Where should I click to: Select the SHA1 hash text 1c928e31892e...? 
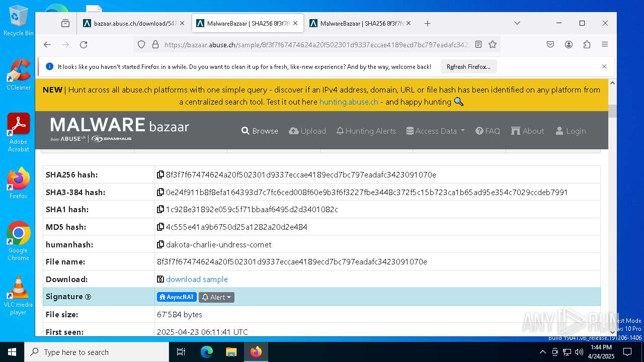tap(252, 209)
